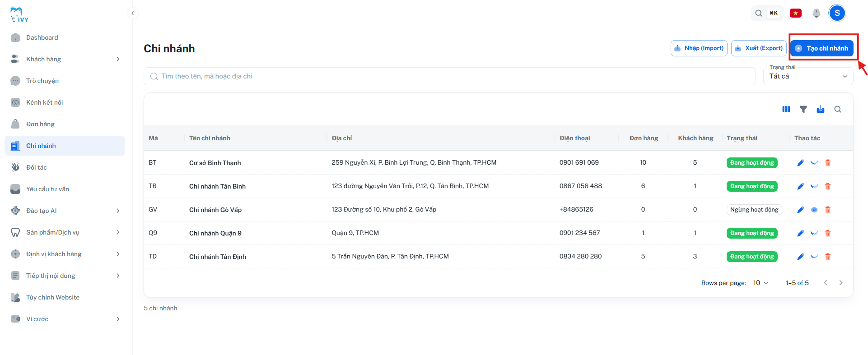Viewport: 868px width, 355px height.
Task: Open Đơn hàng in the sidebar
Action: (65, 124)
